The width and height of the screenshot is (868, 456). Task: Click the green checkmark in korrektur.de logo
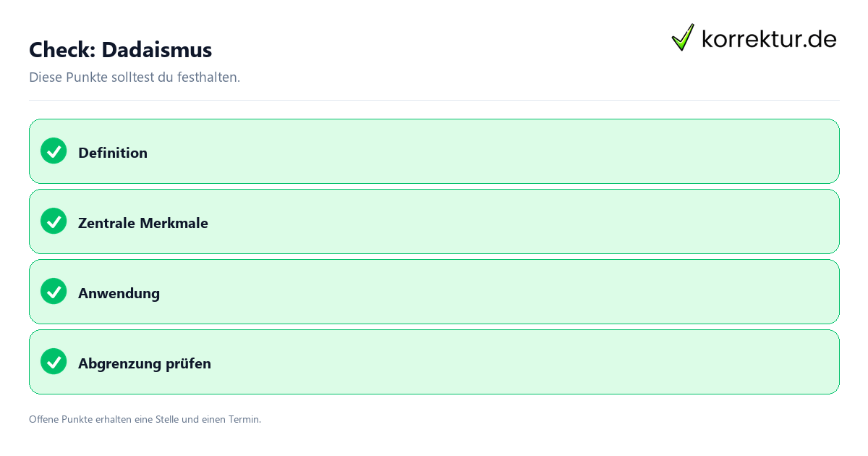tap(683, 38)
